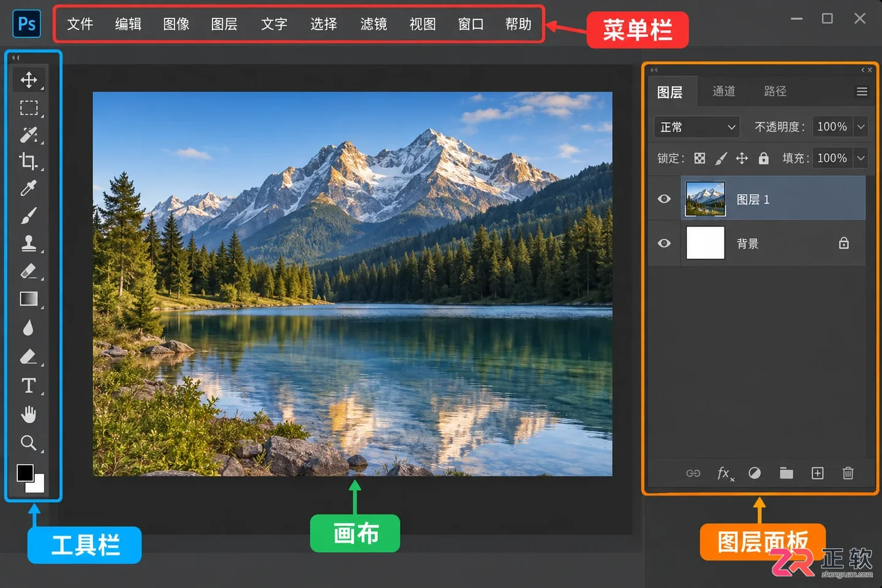Select the Brush tool in the toolbar
This screenshot has width=882, height=588.
click(29, 216)
